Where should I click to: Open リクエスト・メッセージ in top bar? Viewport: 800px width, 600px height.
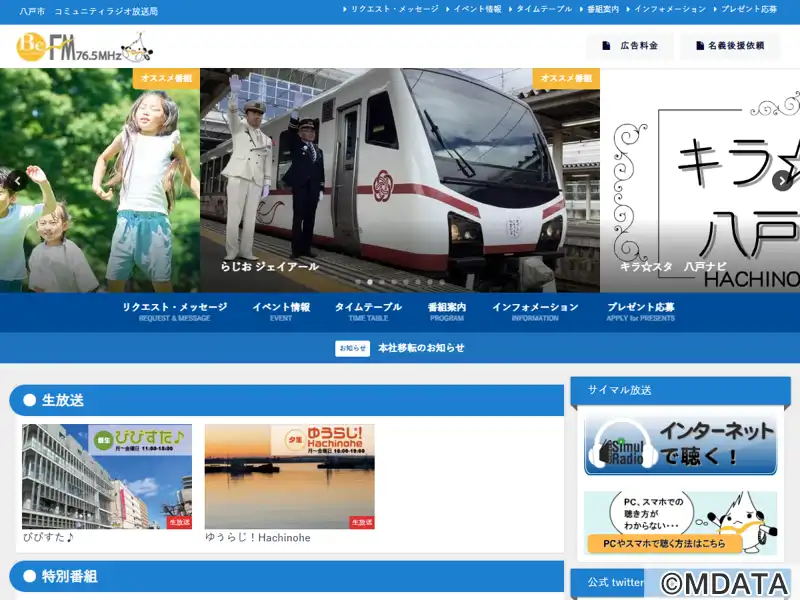coord(394,9)
